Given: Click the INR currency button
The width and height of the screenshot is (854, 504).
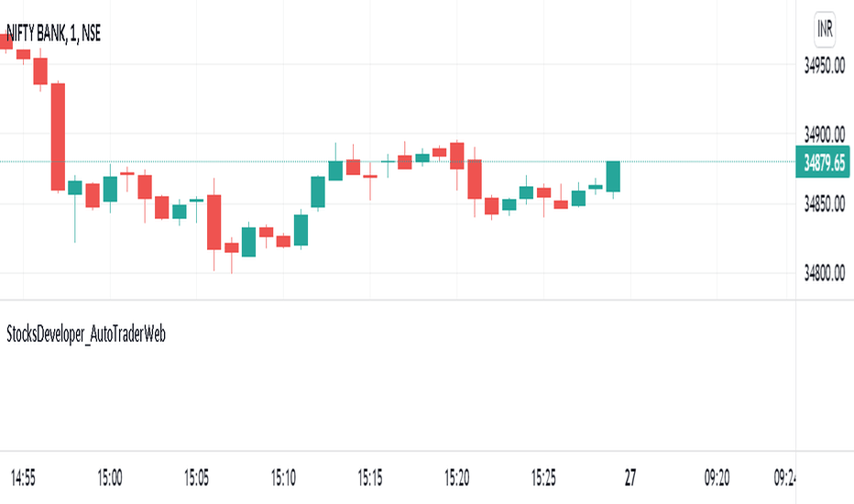Looking at the screenshot, I should 825,28.
